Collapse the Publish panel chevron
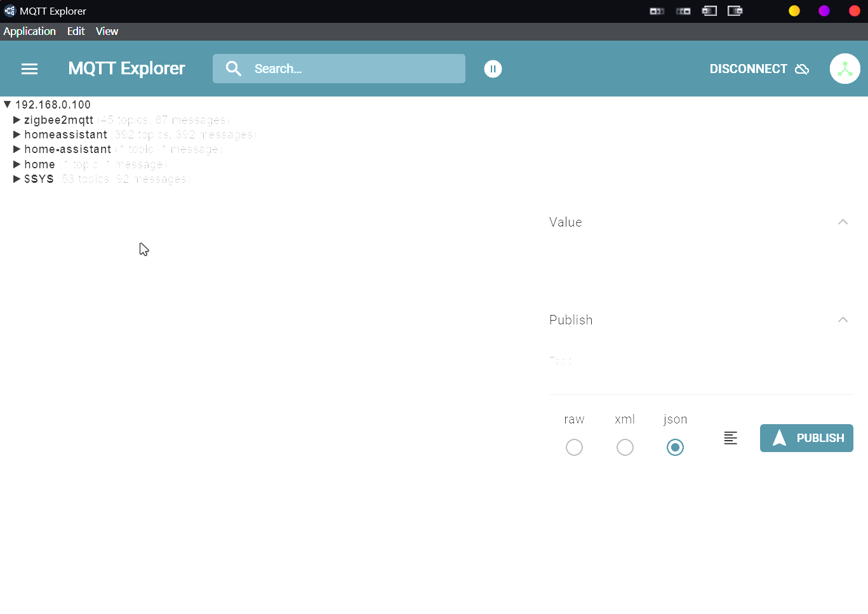Screen dimensions: 868x614 pyautogui.click(x=843, y=320)
